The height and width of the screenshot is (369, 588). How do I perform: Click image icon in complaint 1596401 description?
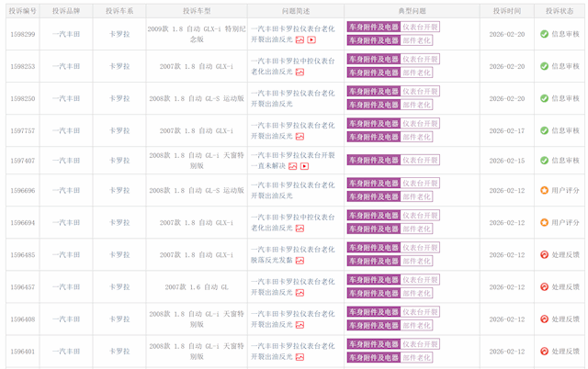[x=300, y=357]
